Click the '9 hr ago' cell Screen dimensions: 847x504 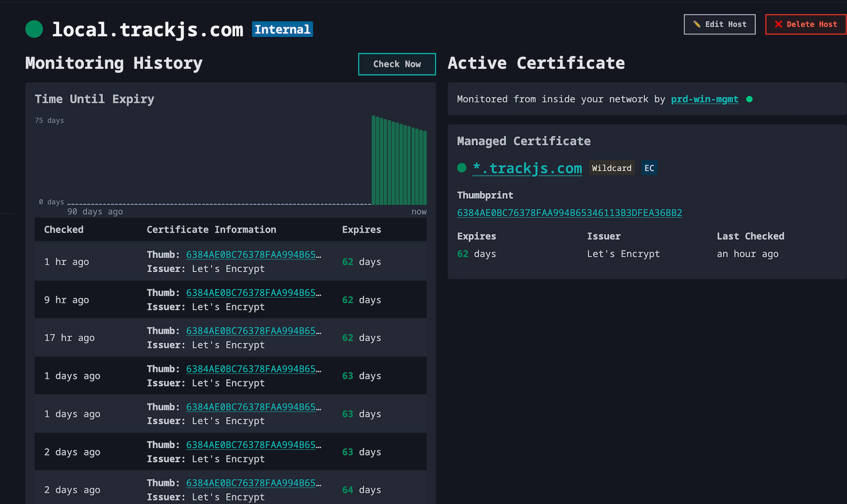coord(66,300)
